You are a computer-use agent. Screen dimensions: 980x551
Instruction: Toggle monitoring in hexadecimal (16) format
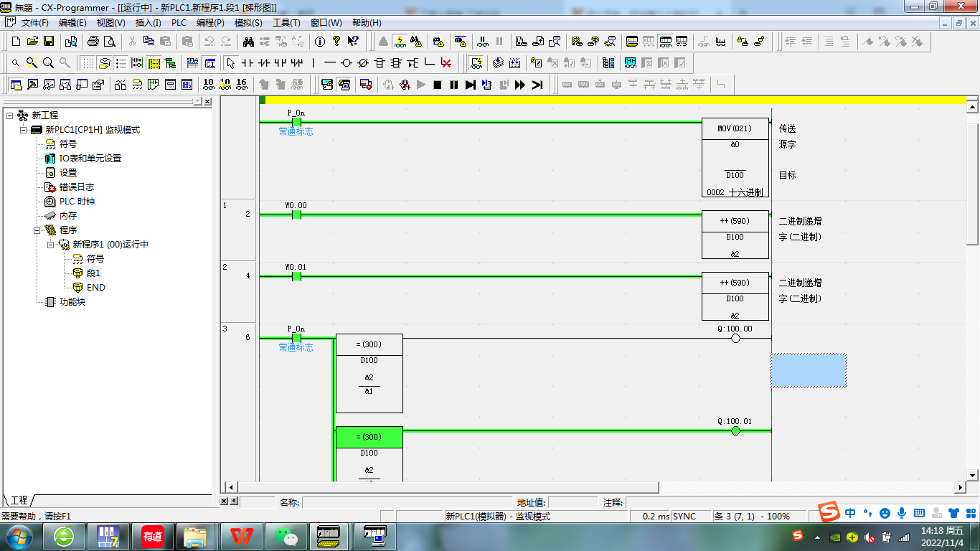[241, 85]
